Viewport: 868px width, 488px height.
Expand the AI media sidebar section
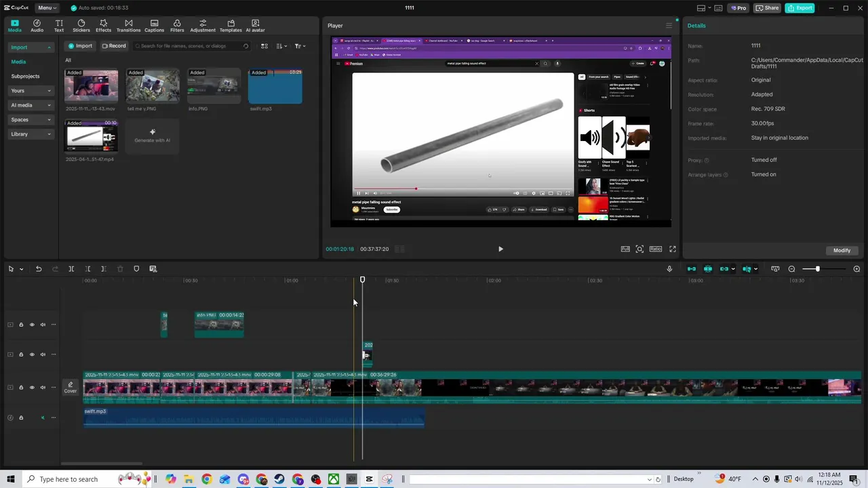[31, 105]
